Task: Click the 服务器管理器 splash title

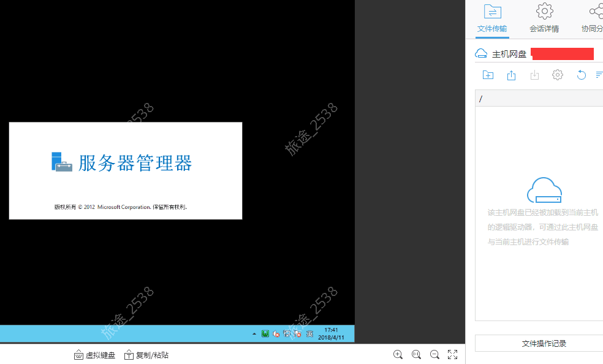Action: tap(135, 163)
